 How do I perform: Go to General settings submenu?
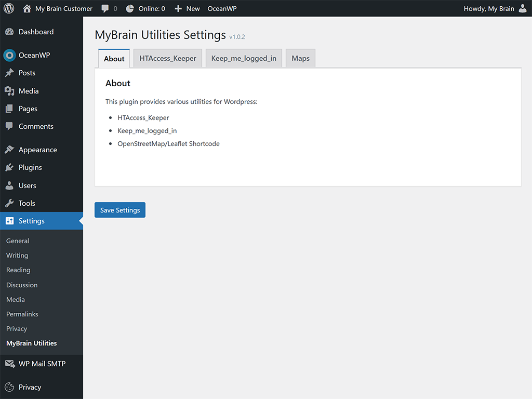pos(18,241)
